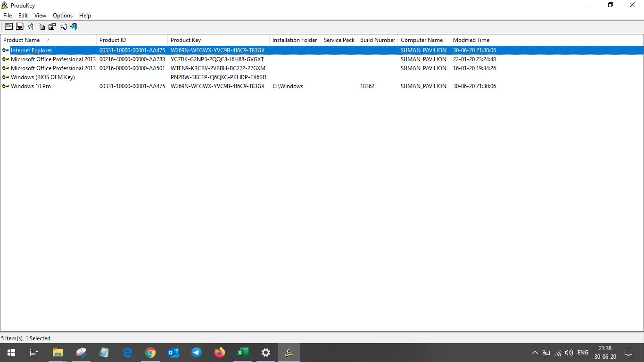The image size is (644, 362).
Task: Open the Properties toolbar icon
Action: (52, 27)
